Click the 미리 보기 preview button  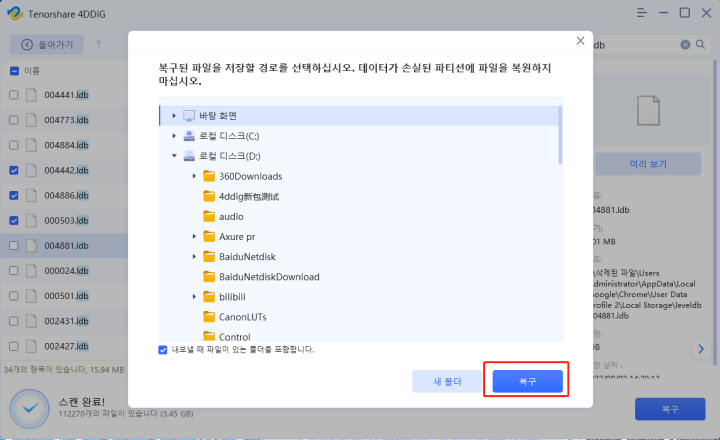click(648, 164)
